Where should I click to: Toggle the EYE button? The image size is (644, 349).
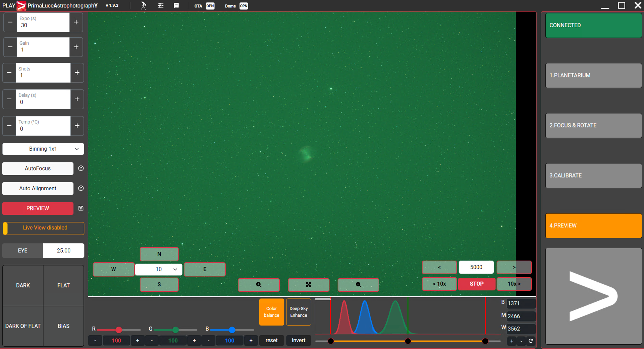22,251
